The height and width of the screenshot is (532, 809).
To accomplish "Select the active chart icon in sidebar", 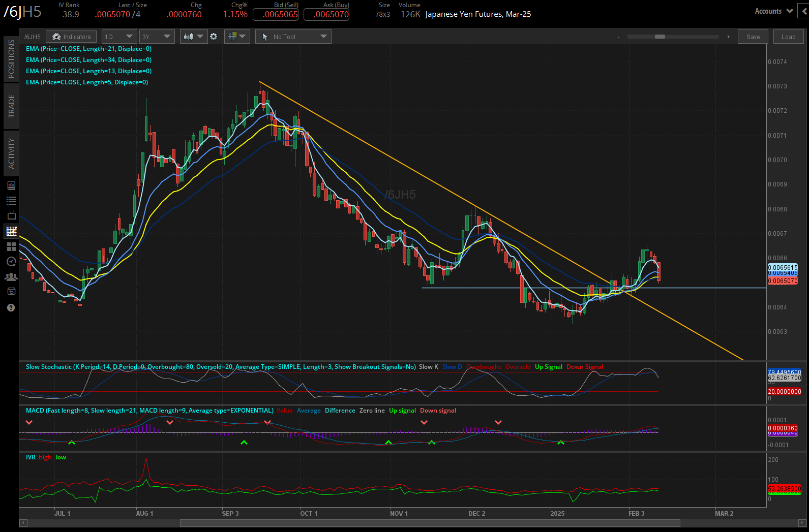I will [11, 231].
